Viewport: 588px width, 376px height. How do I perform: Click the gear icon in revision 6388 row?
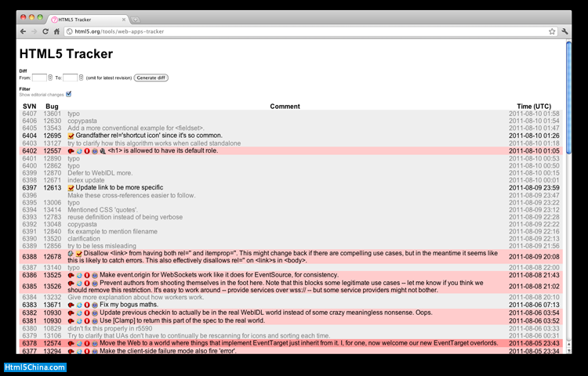(71, 254)
